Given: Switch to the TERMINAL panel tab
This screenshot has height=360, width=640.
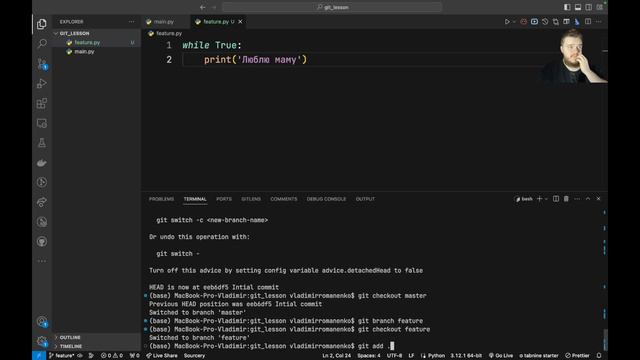Looking at the screenshot, I should click(x=195, y=199).
